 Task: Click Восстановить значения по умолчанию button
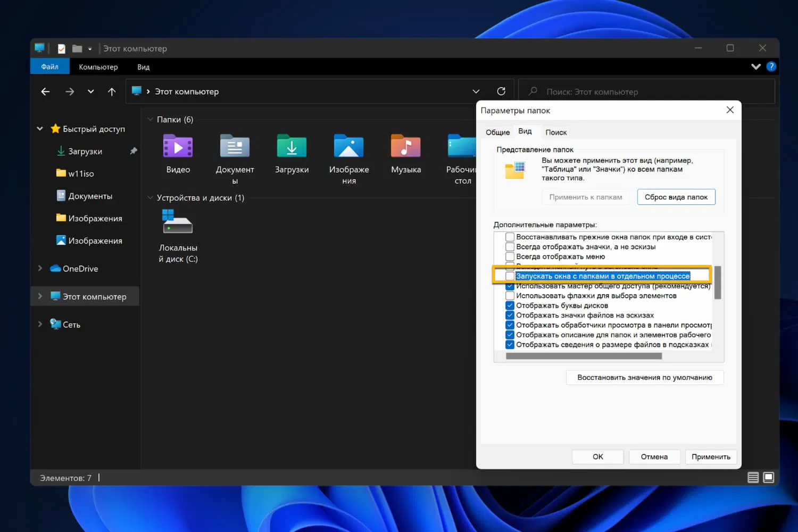[x=644, y=377]
